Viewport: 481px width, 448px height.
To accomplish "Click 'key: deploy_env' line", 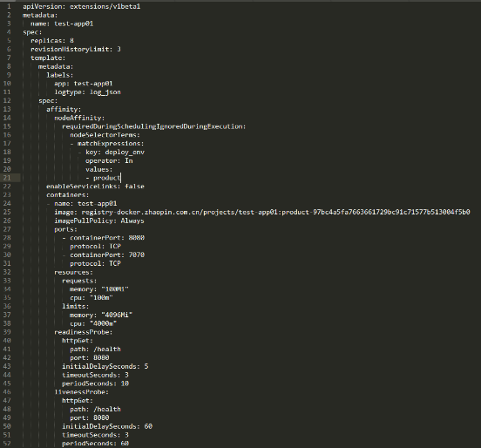I will pyautogui.click(x=115, y=153).
